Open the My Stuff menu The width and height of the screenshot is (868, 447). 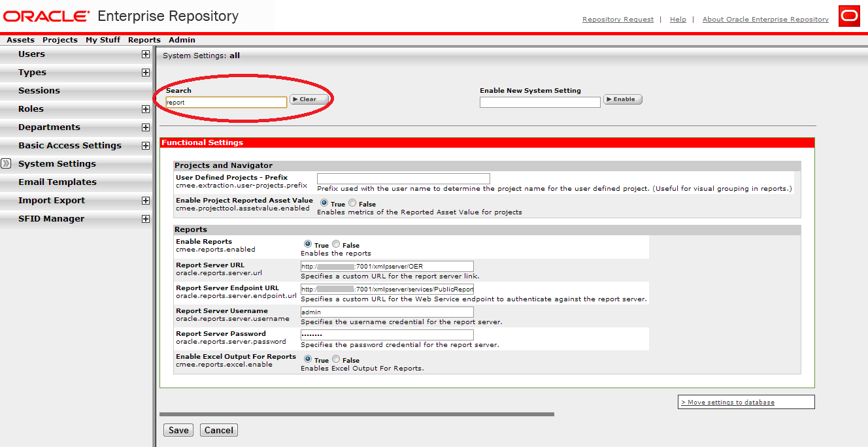(103, 40)
